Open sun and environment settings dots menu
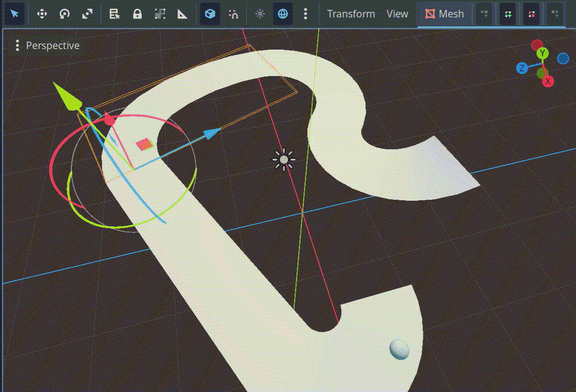This screenshot has height=392, width=576. pos(305,14)
